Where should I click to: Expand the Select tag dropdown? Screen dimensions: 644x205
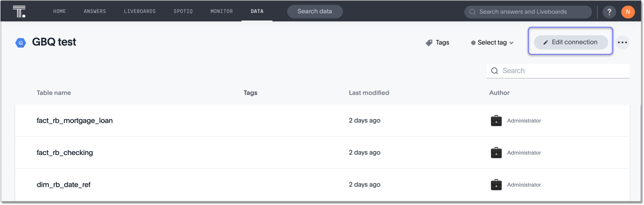pos(493,43)
